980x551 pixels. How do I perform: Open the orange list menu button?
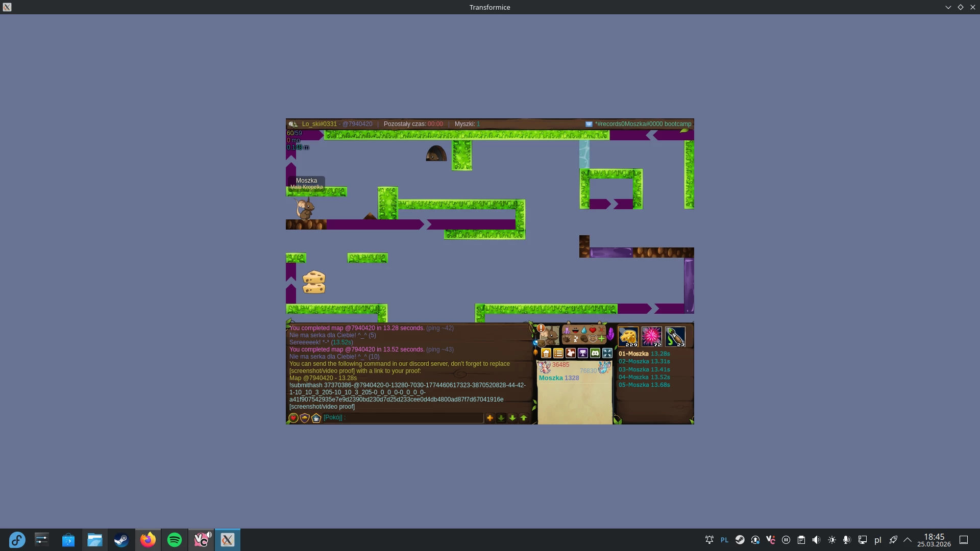(558, 353)
